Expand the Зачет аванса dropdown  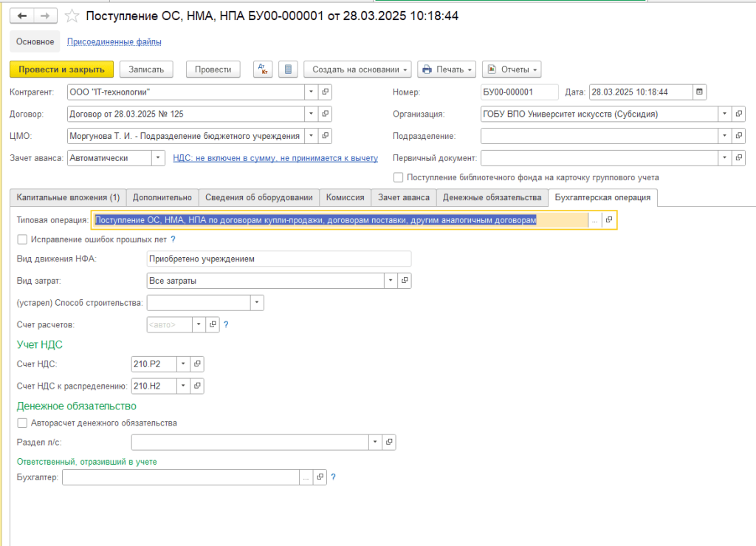pos(158,158)
